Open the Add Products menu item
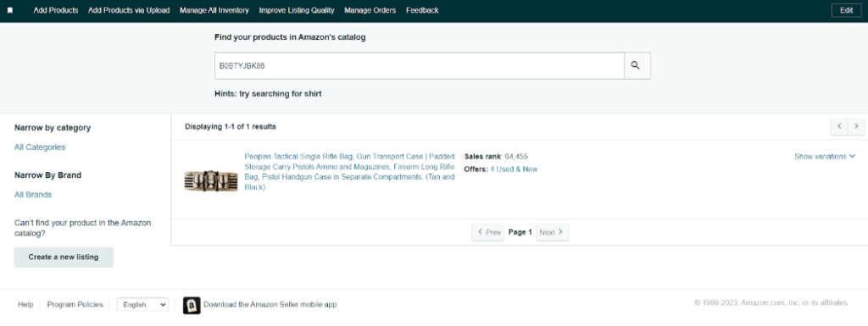The height and width of the screenshot is (326, 868). pos(56,10)
